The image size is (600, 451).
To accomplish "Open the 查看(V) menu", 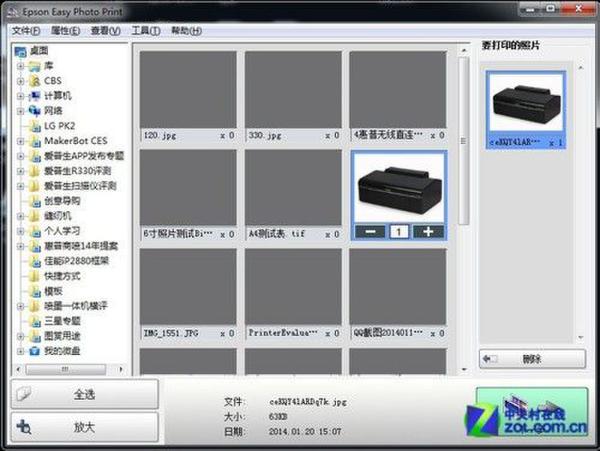I will click(x=106, y=31).
